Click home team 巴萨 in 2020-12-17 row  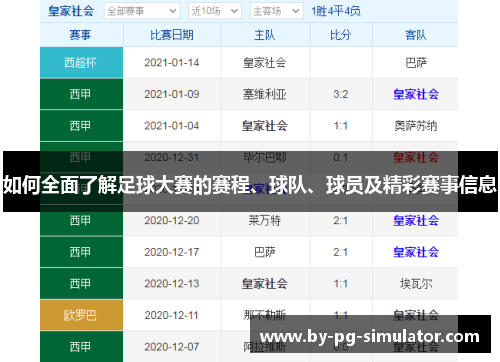265,252
